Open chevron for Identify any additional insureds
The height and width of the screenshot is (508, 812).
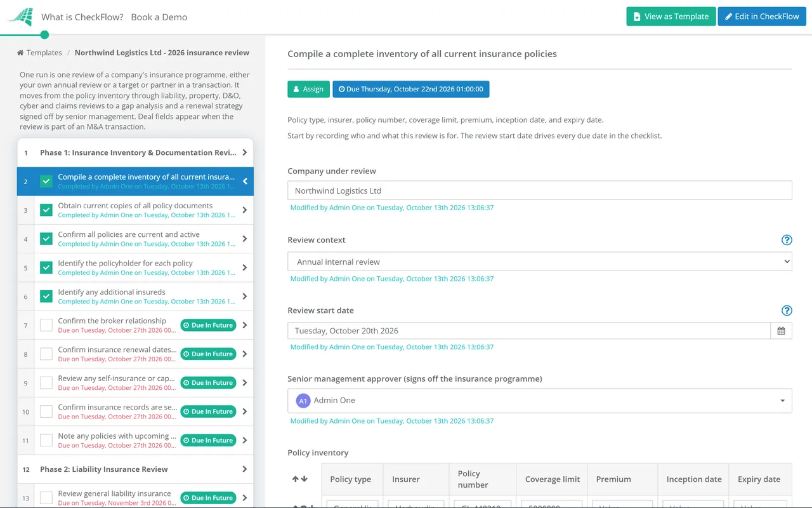tap(245, 297)
